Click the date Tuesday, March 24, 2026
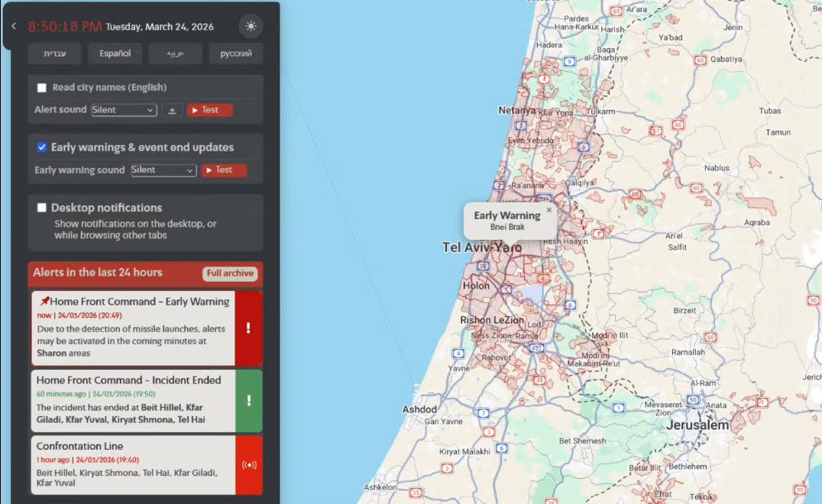Viewport: 822px width, 504px height. [x=160, y=27]
